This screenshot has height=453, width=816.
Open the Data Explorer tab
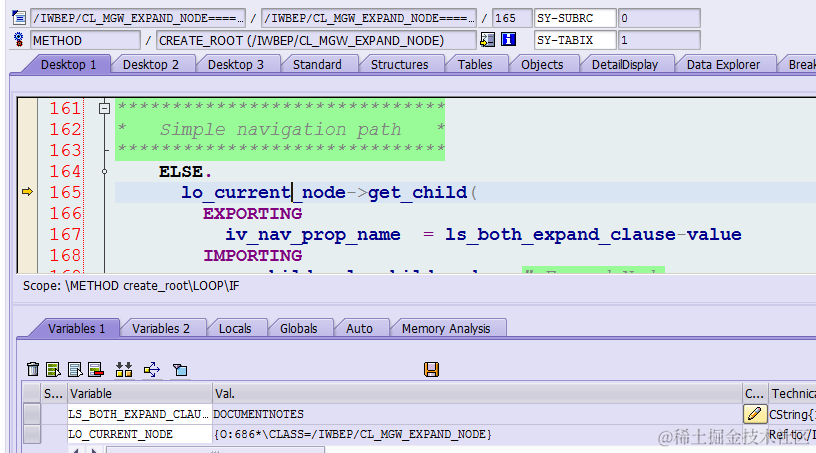point(723,65)
